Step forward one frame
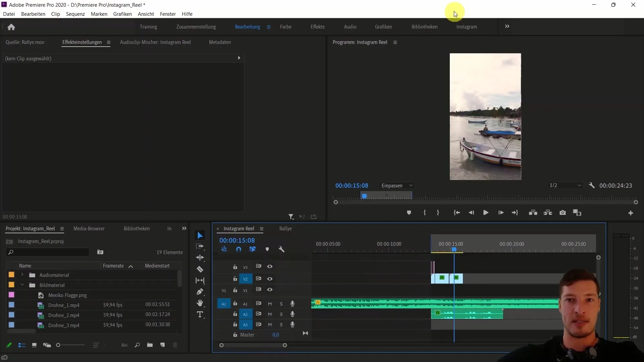The height and width of the screenshot is (362, 644). click(x=501, y=213)
